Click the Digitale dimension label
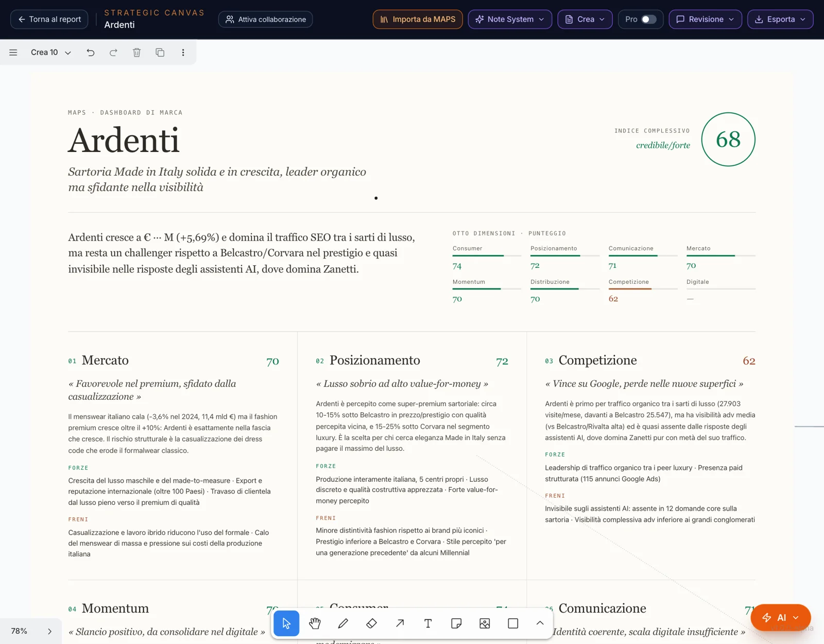This screenshot has width=824, height=644. pos(698,282)
